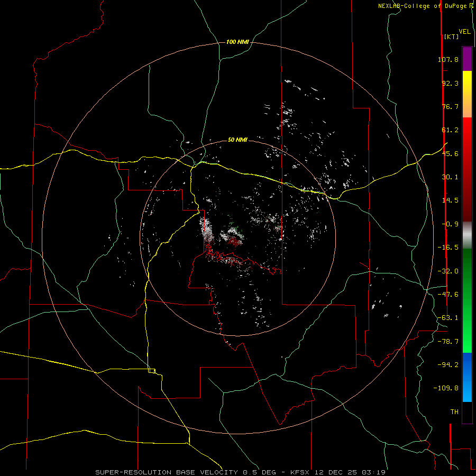476x476 pixels.
Task: Click the 100 NMI range ring label
Action: point(237,42)
